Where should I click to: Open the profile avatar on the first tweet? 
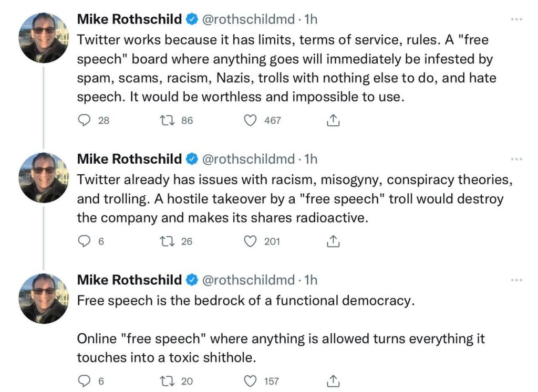point(44,37)
